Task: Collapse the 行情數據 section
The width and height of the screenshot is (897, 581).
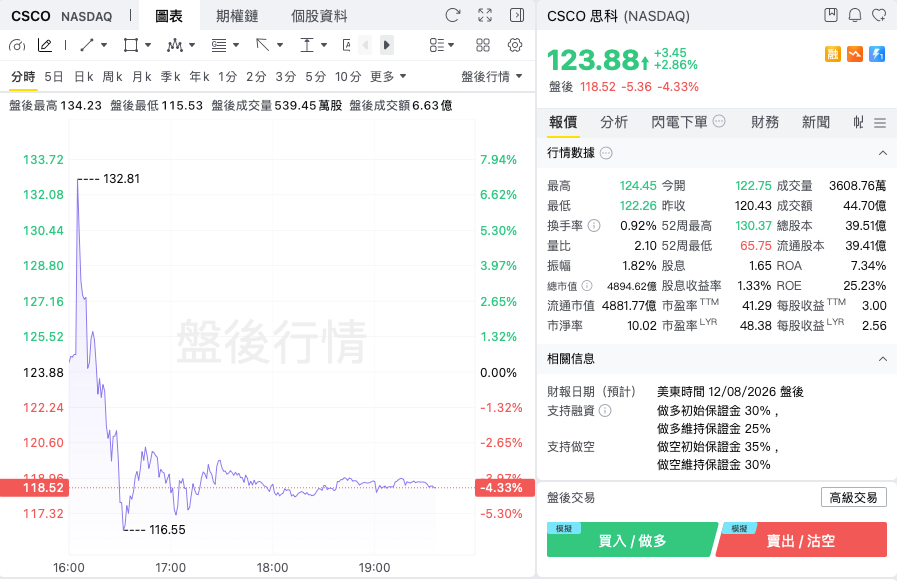Action: pos(883,153)
